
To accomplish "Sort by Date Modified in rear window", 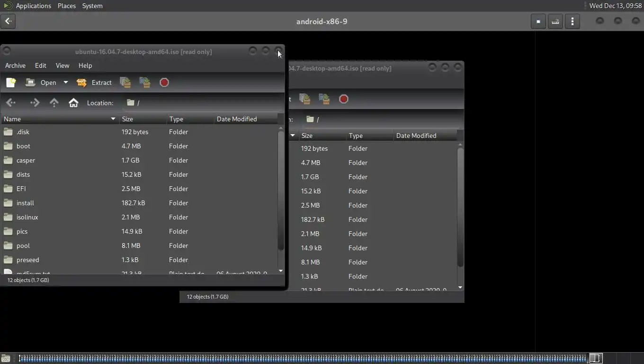I will [425, 136].
